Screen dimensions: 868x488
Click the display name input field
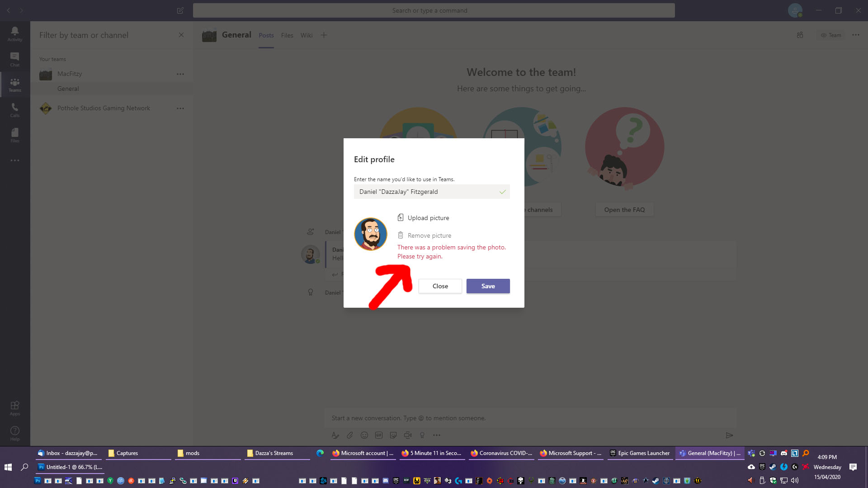pos(431,192)
